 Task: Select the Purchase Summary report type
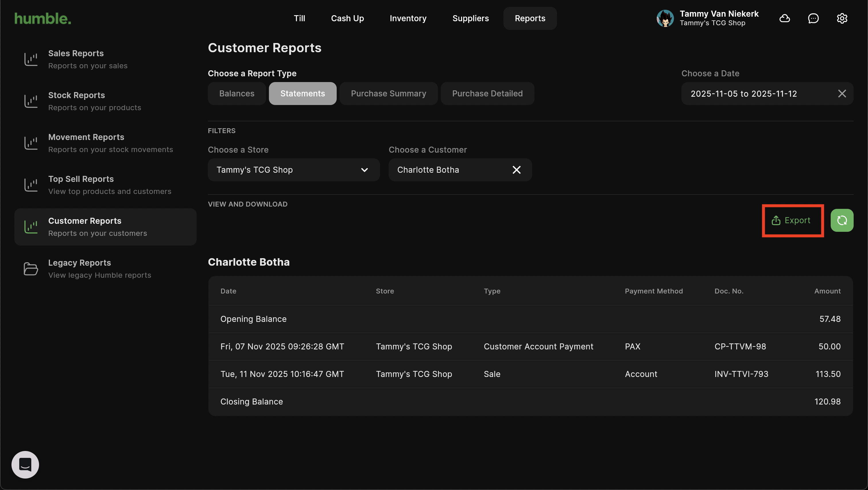[x=388, y=94]
